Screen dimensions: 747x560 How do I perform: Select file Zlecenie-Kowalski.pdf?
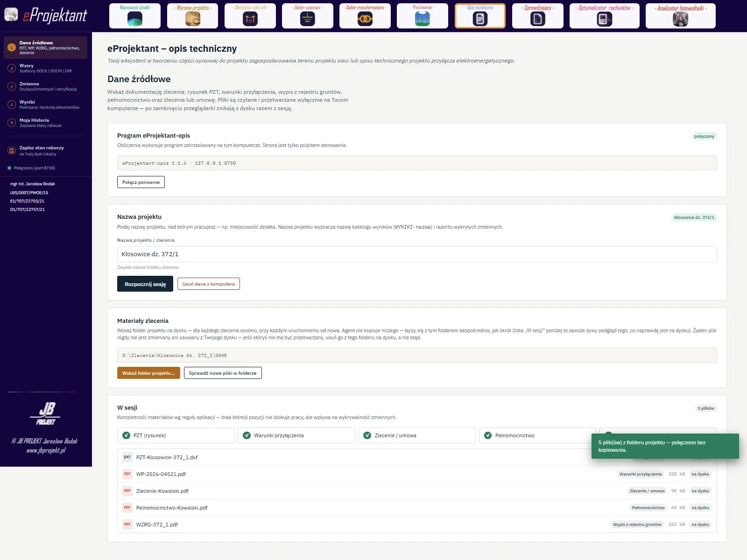417,491
